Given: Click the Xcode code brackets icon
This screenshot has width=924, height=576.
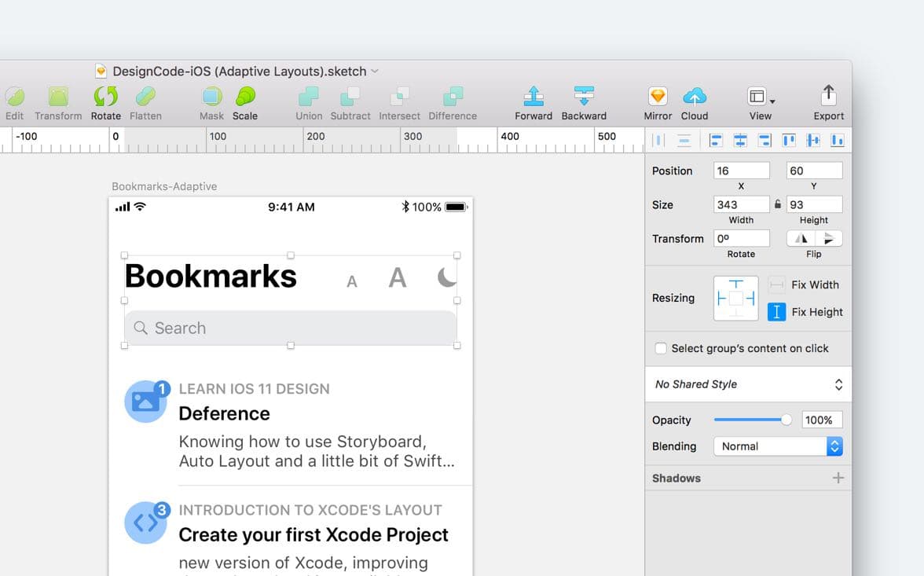Looking at the screenshot, I should (x=146, y=523).
